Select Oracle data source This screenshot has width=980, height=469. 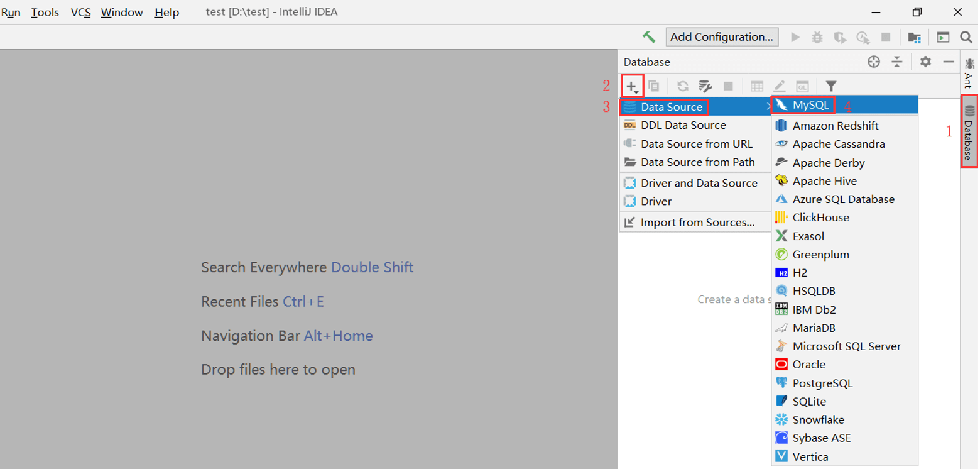845,365
